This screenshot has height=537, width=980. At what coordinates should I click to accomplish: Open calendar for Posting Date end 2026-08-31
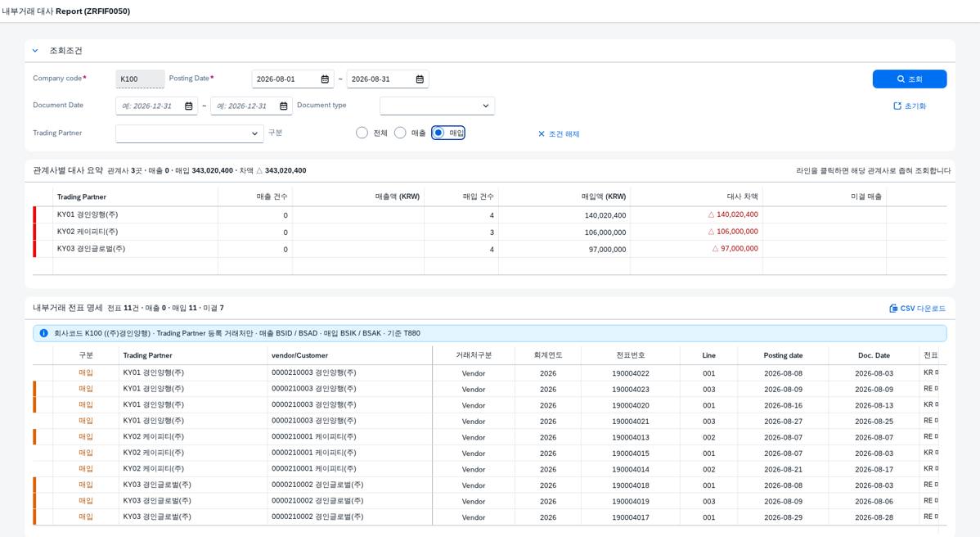point(420,79)
